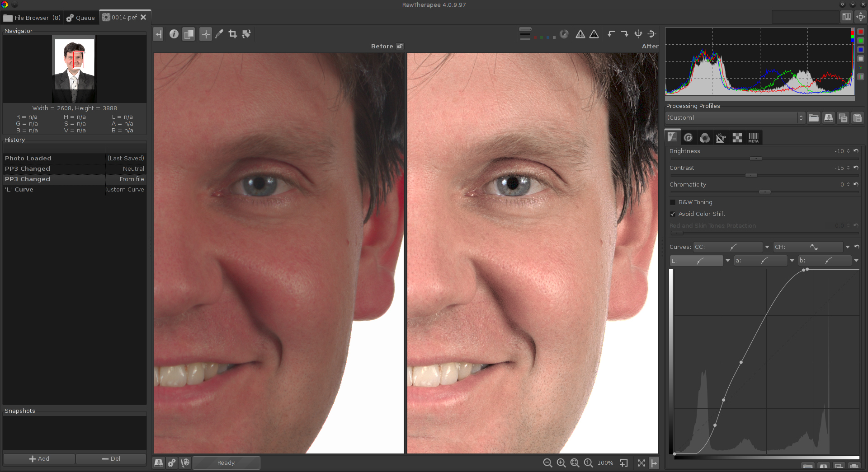Flip image vertically
Image resolution: width=868 pixels, height=472 pixels.
tap(651, 34)
